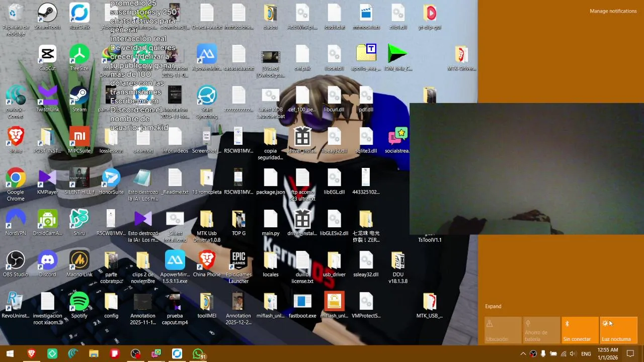Screen dimensions: 644x362
Task: Open Brave from the taskbar
Action: point(31,354)
